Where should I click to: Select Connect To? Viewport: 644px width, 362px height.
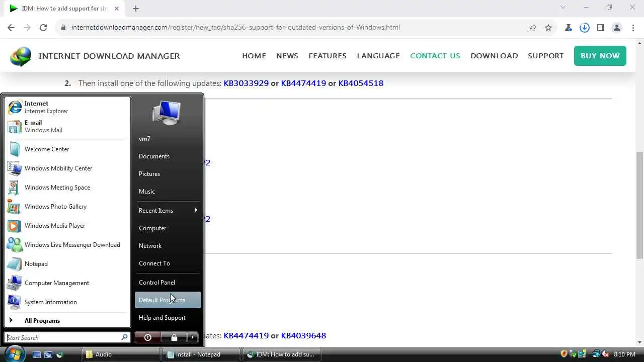[168, 263]
